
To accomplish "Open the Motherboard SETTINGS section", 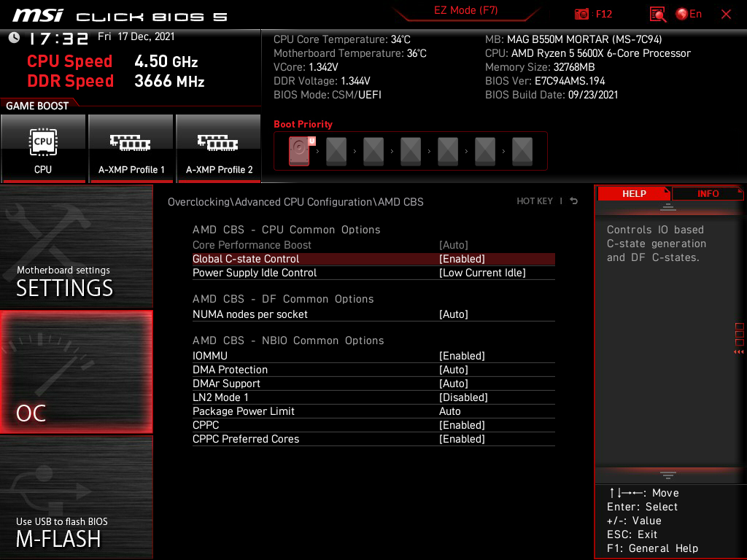I will [x=76, y=246].
